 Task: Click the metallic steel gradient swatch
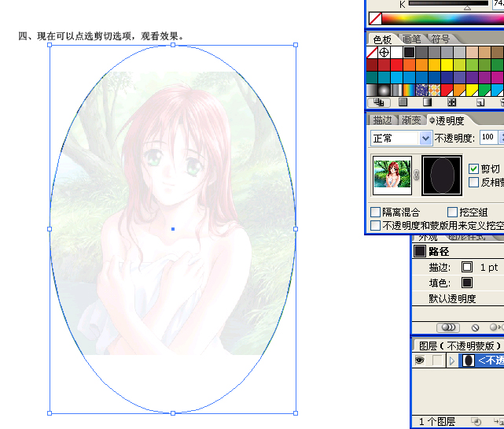pos(396,90)
